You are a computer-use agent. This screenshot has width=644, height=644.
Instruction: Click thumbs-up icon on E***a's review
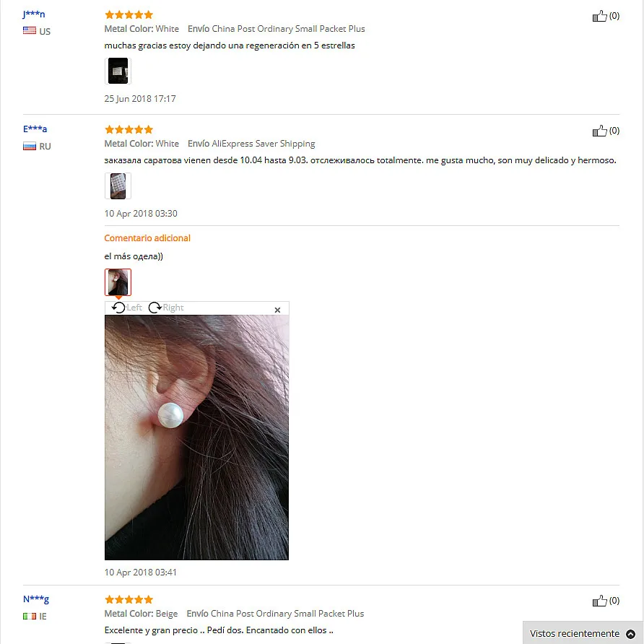[x=599, y=131]
